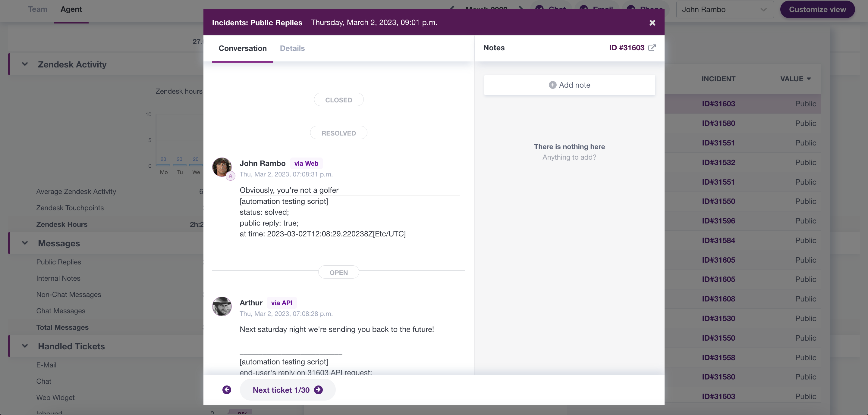The image size is (868, 415).
Task: Open incident ID#31558 row
Action: click(719, 357)
